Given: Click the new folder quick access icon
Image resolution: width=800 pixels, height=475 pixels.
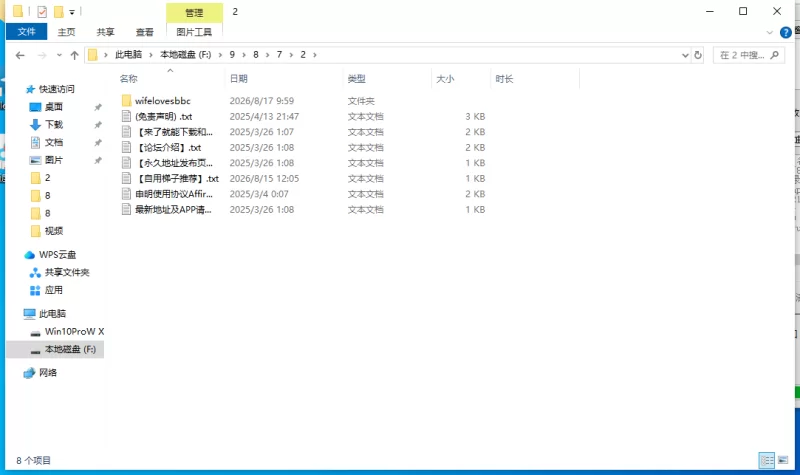Looking at the screenshot, I should pos(59,11).
